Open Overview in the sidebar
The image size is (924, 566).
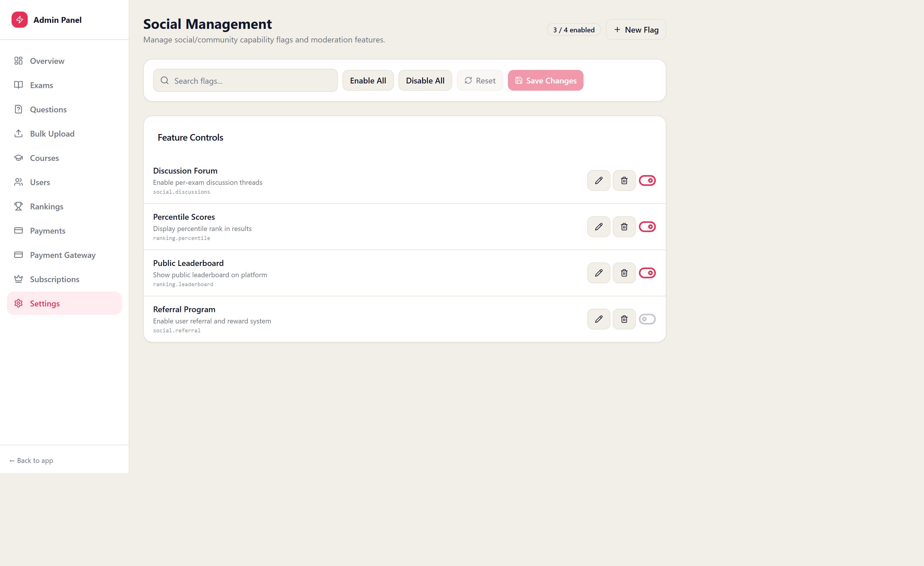click(x=64, y=61)
